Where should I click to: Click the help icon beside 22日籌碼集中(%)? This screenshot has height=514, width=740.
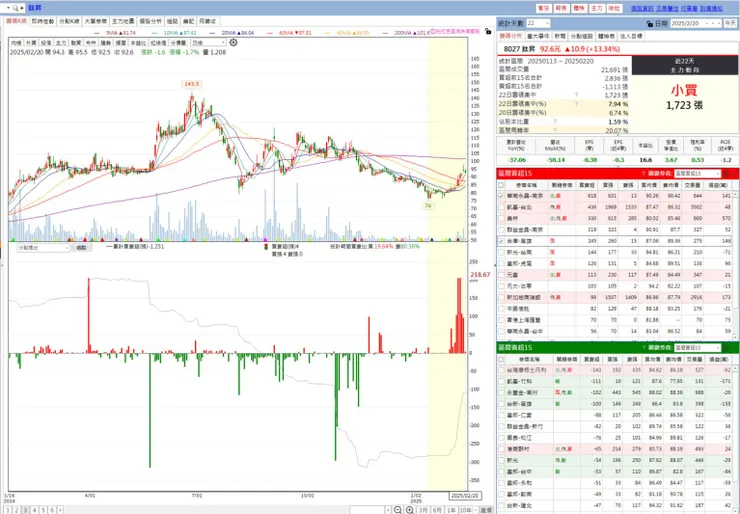pos(576,104)
